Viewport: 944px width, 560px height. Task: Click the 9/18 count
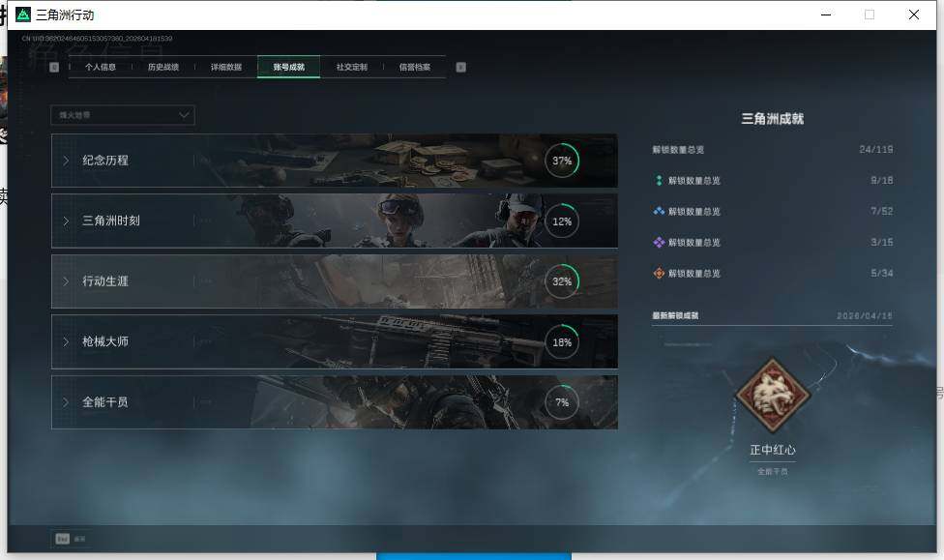click(881, 180)
